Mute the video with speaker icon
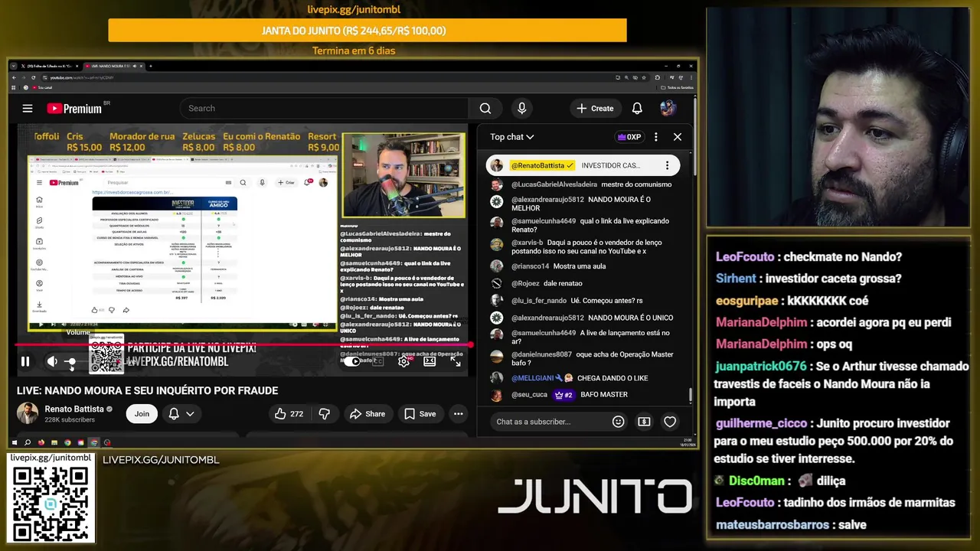The height and width of the screenshot is (551, 980). pyautogui.click(x=51, y=361)
